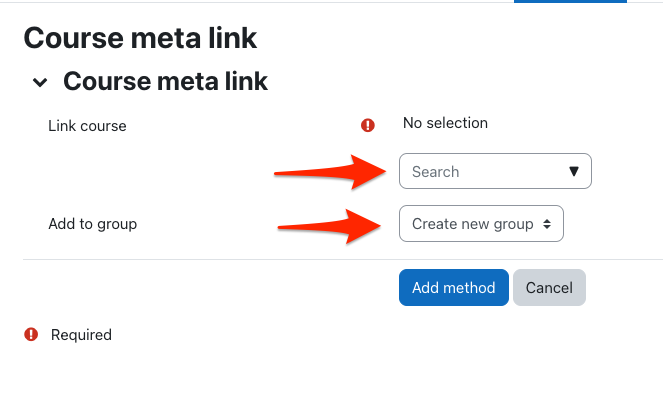Click the blue active tab indicator at top
This screenshot has height=398, width=663.
point(570,1)
